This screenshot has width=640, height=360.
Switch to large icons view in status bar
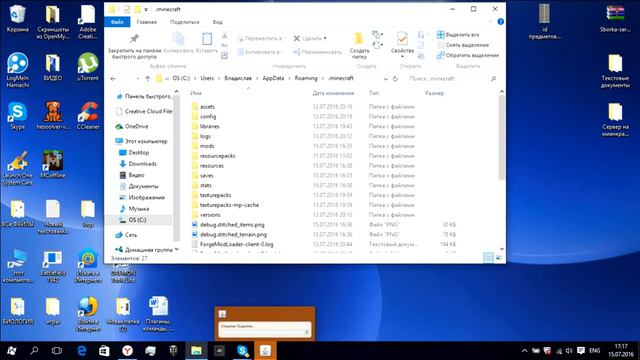tap(499, 258)
